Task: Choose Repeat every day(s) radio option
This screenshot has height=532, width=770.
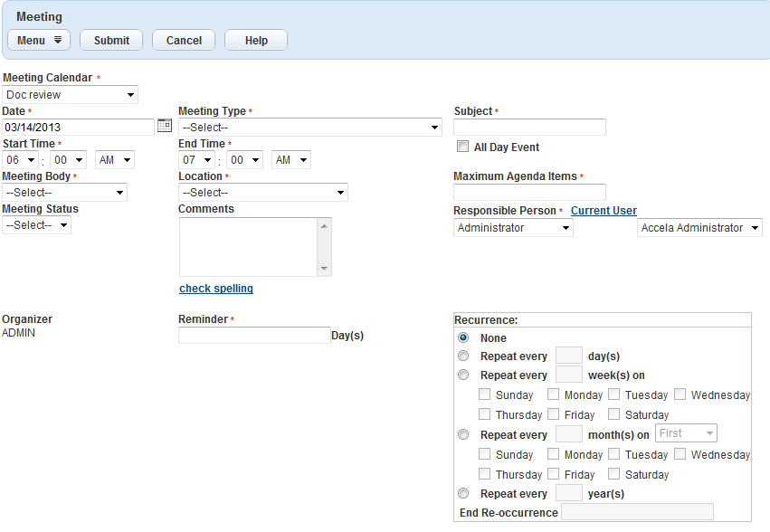Action: pos(463,356)
